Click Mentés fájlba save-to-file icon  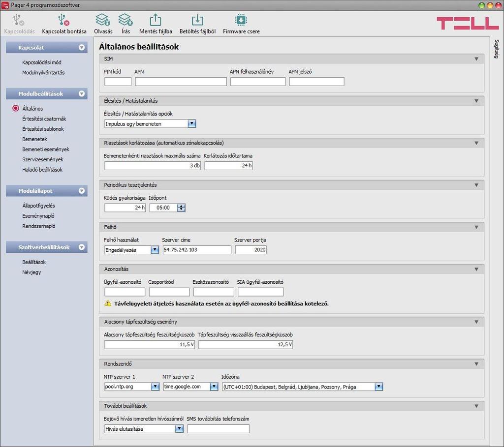(x=156, y=20)
